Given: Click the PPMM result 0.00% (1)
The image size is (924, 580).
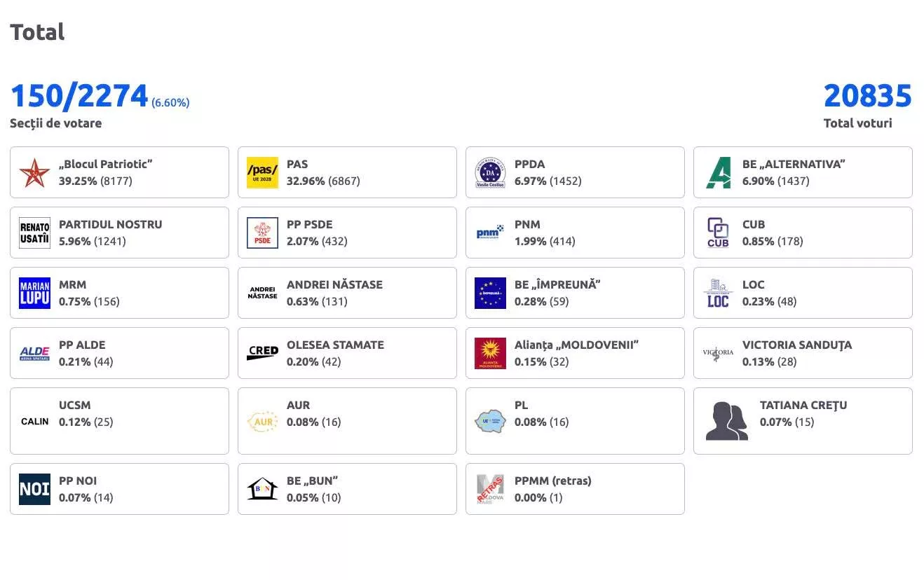Looking at the screenshot, I should (x=538, y=497).
